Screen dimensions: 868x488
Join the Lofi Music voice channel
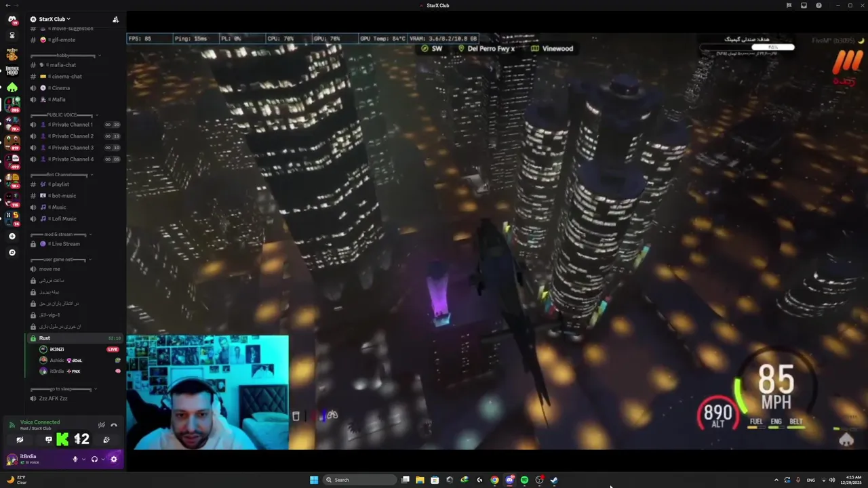click(75, 219)
